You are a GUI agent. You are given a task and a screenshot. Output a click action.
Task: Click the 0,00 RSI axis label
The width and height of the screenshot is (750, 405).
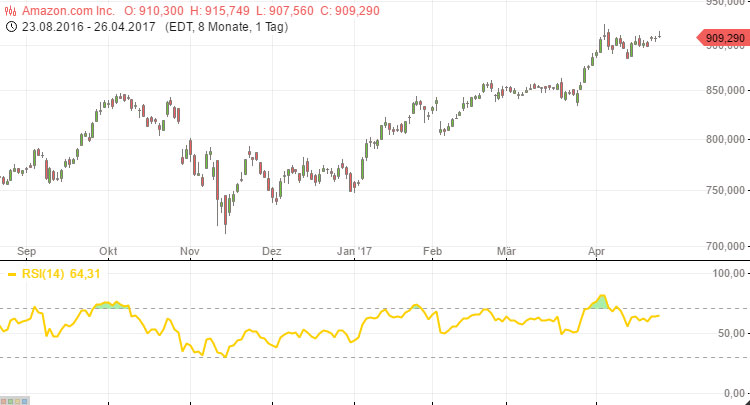(734, 393)
